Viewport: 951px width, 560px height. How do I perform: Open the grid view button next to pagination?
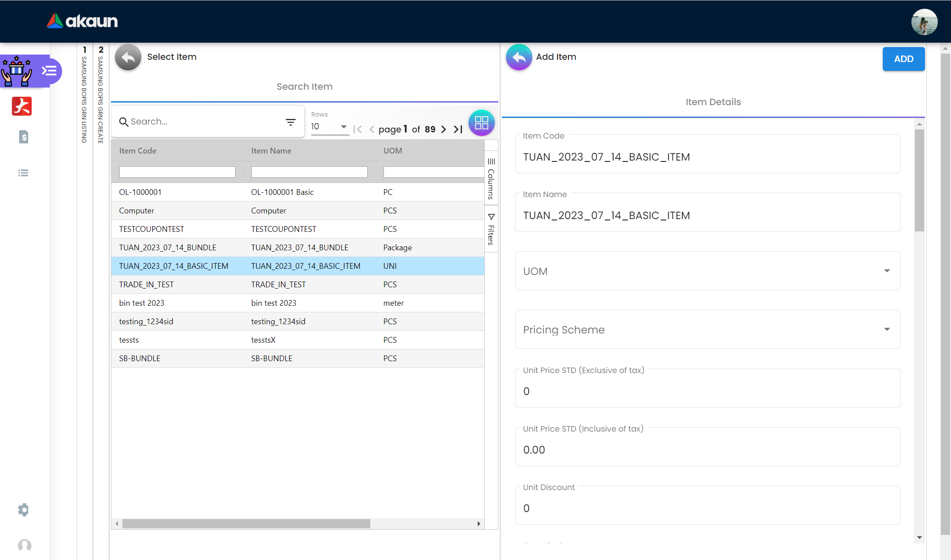(x=481, y=123)
